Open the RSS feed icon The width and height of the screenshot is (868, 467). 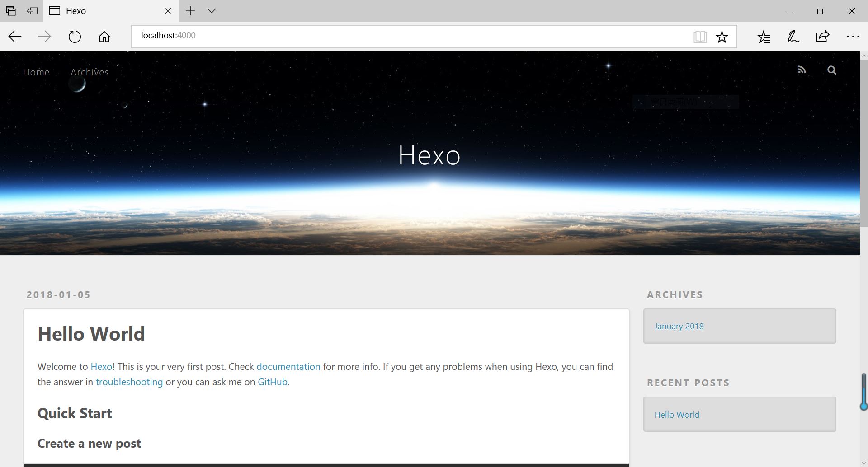[x=802, y=70]
